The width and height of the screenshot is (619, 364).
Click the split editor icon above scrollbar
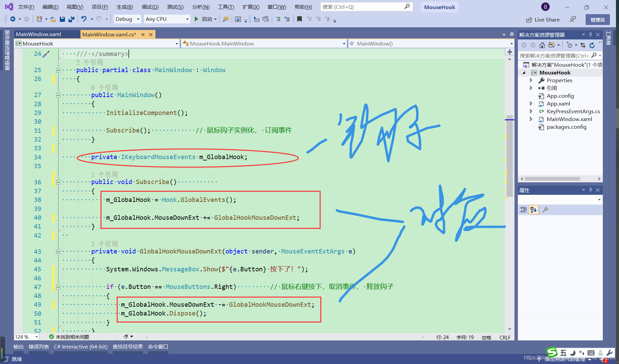point(510,52)
